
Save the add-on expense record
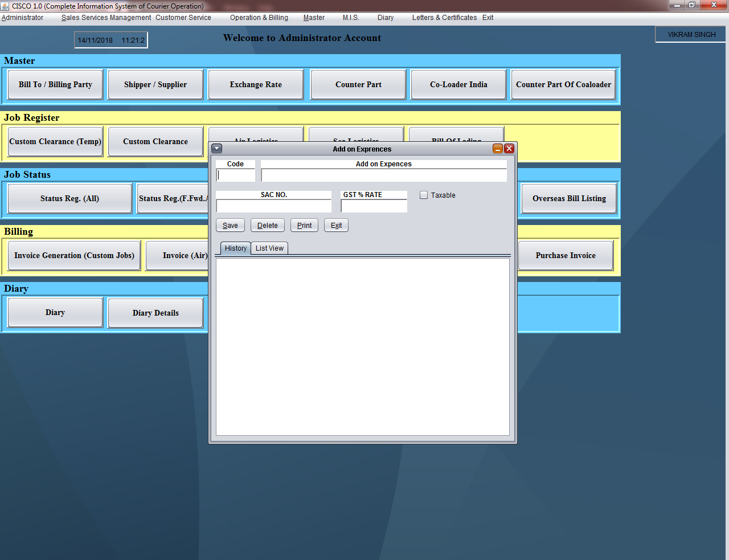[230, 225]
